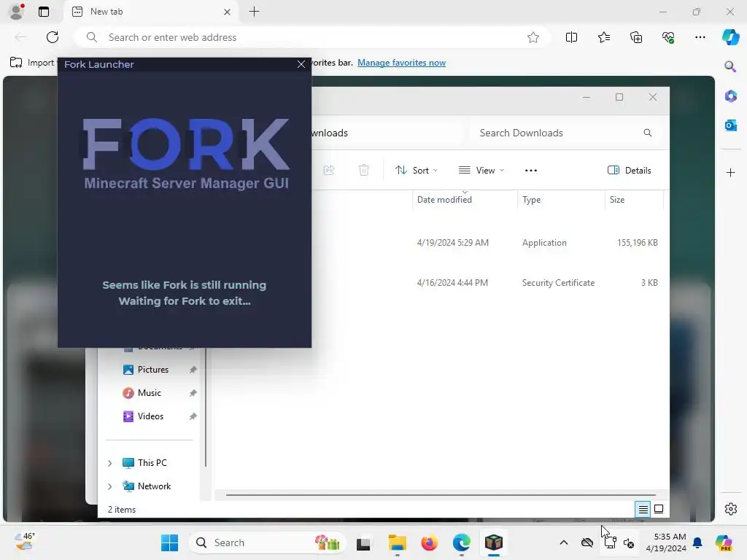The height and width of the screenshot is (560, 747).
Task: Close the Fork Launcher window
Action: (x=301, y=64)
